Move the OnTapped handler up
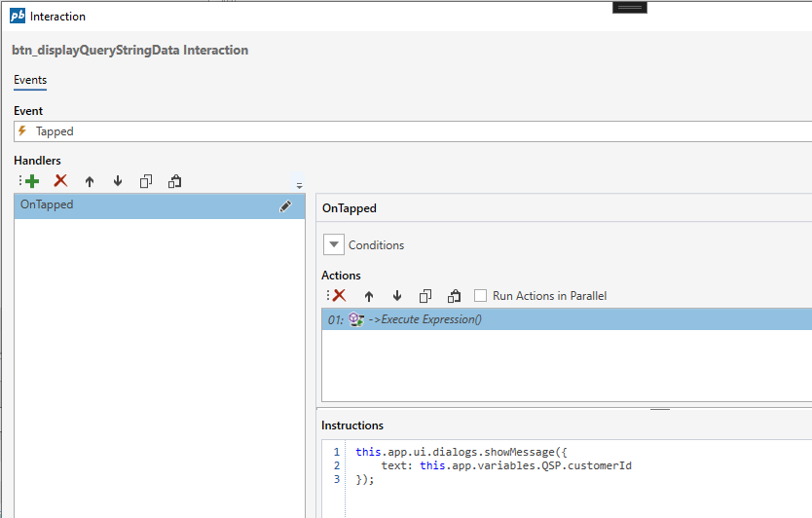The image size is (812, 518). pyautogui.click(x=90, y=181)
